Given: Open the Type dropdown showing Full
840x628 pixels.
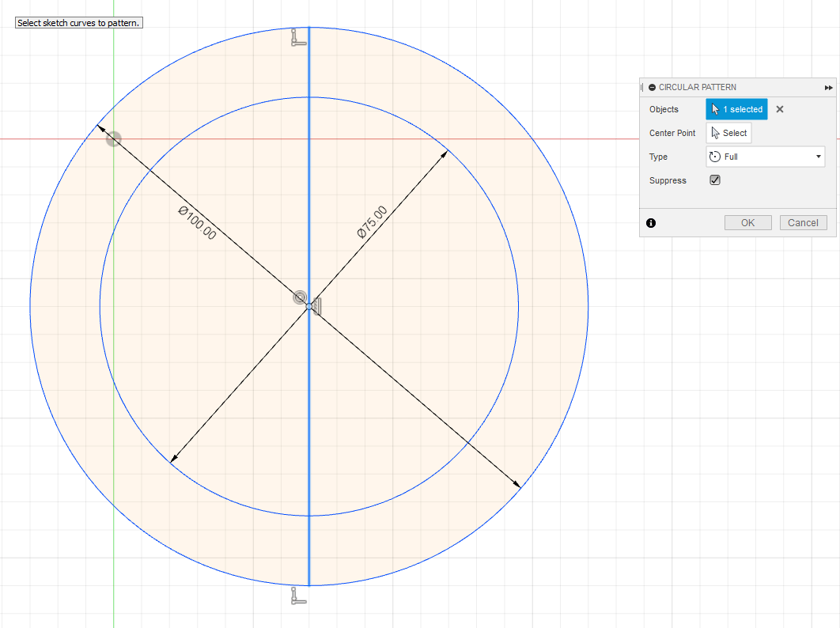Looking at the screenshot, I should tap(766, 157).
